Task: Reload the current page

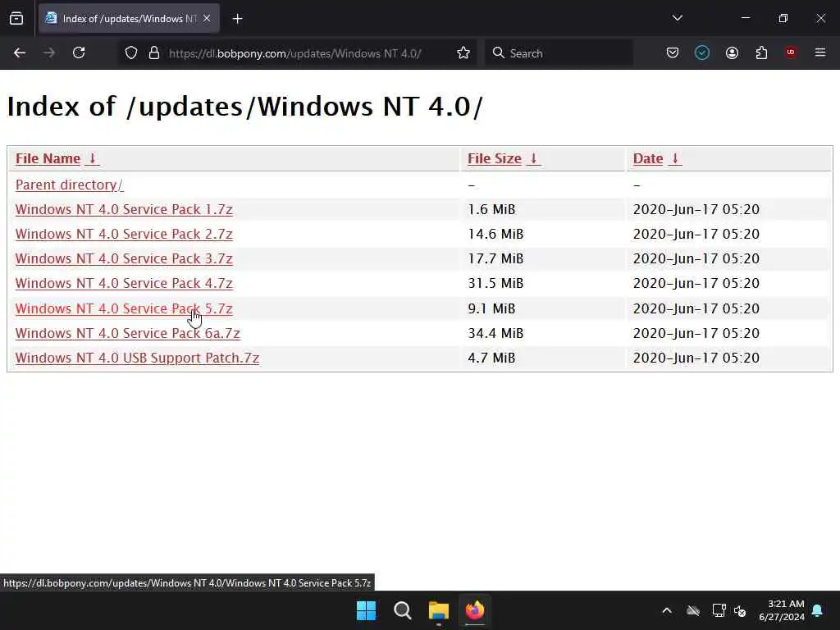Action: pos(79,52)
